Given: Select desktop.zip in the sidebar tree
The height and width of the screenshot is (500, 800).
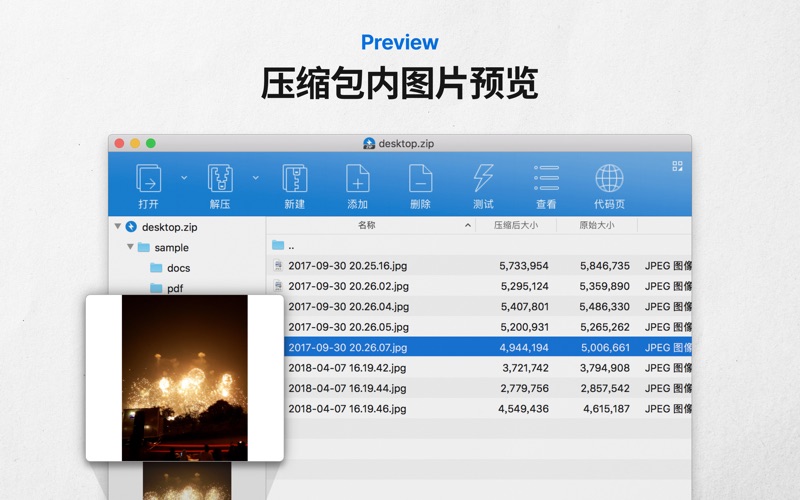Looking at the screenshot, I should [x=169, y=227].
